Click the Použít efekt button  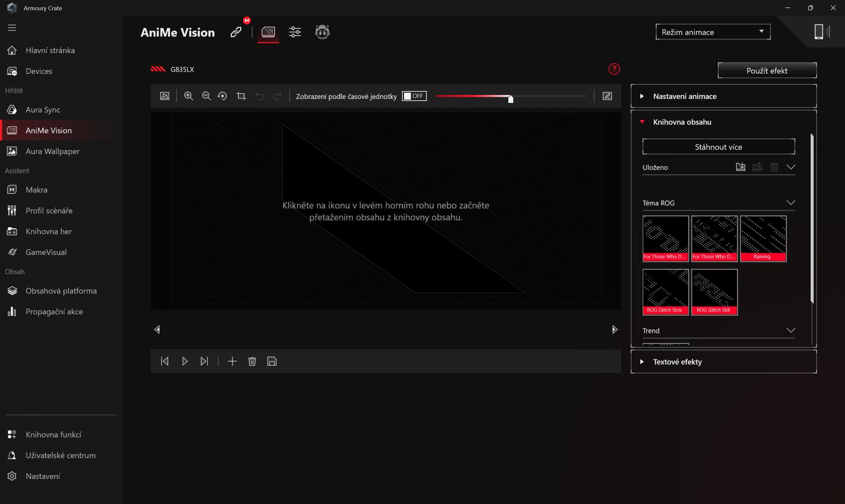pos(767,70)
